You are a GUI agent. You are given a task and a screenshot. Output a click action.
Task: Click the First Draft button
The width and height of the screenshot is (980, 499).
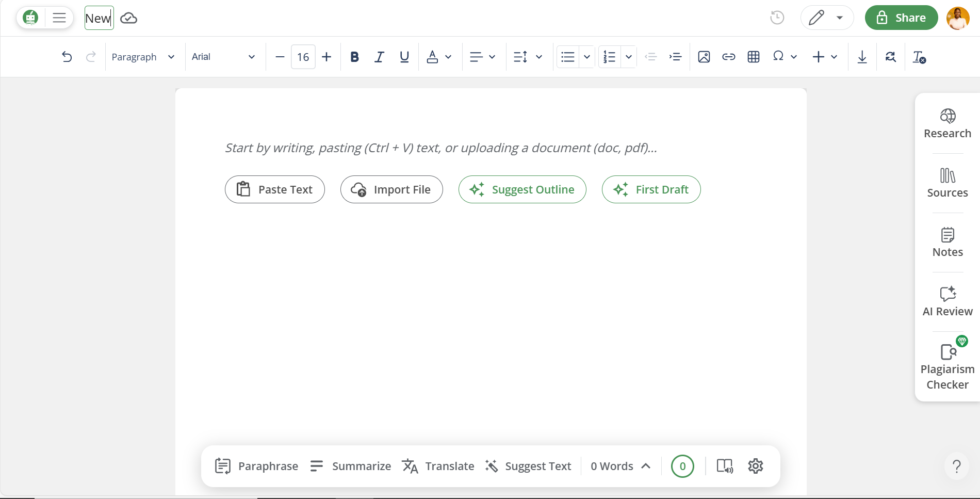coord(651,189)
